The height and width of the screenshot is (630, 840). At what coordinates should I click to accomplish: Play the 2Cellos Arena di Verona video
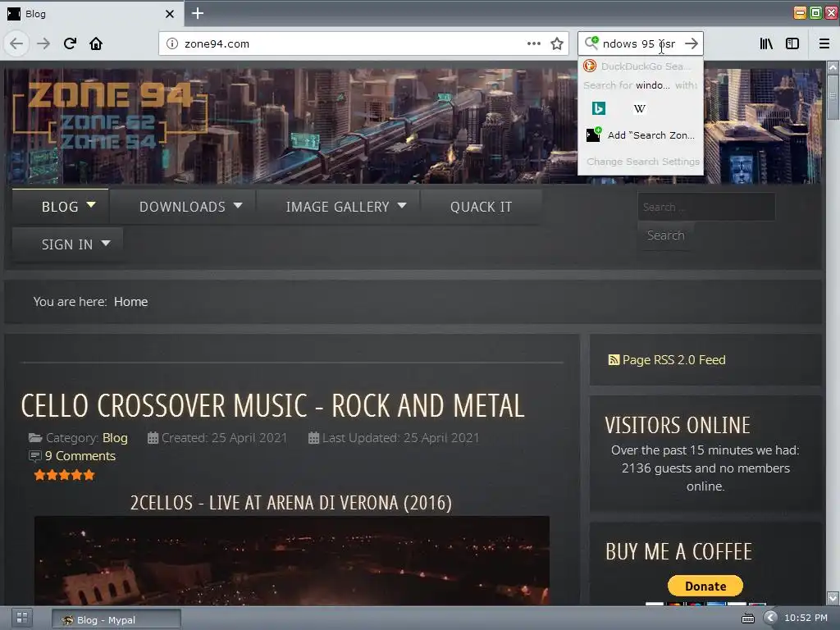[x=291, y=560]
